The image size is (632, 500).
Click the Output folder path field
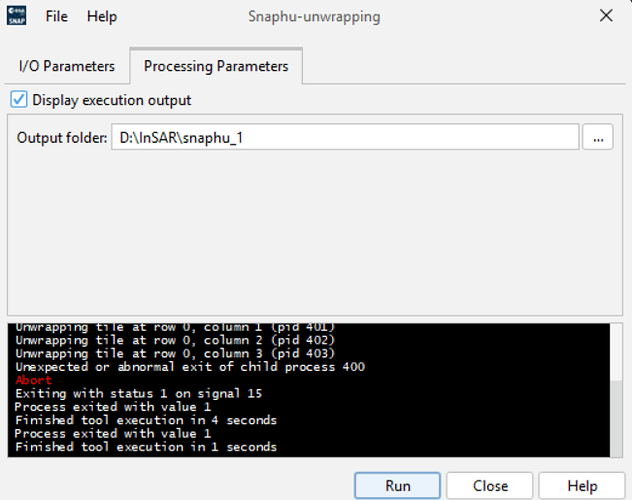[x=345, y=137]
